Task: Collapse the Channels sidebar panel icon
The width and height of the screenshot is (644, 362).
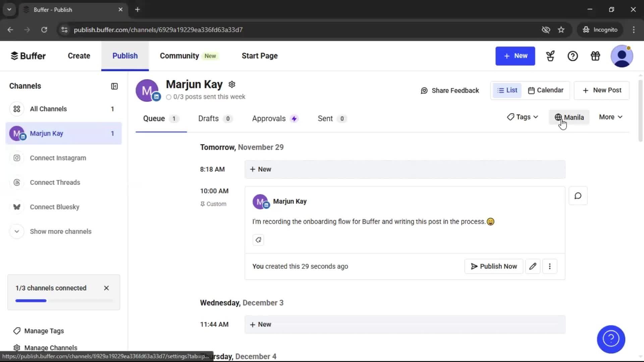Action: click(x=114, y=86)
